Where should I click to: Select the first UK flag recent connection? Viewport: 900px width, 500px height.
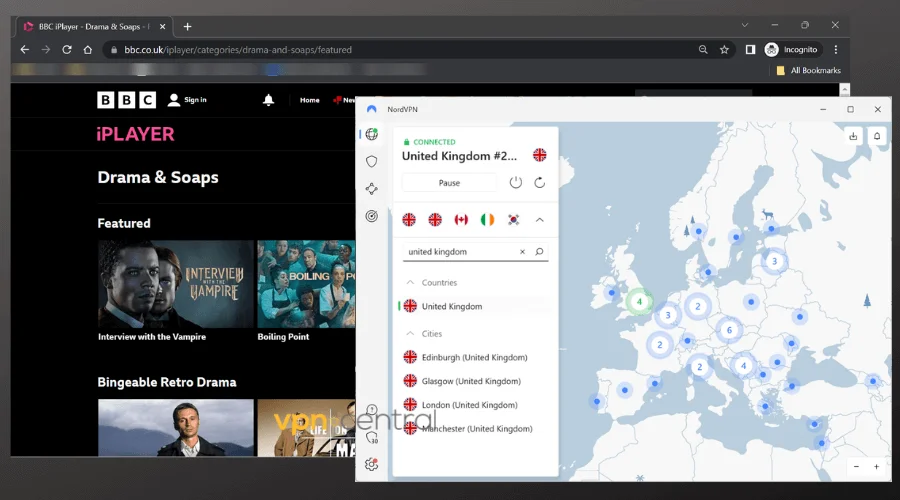click(x=409, y=220)
